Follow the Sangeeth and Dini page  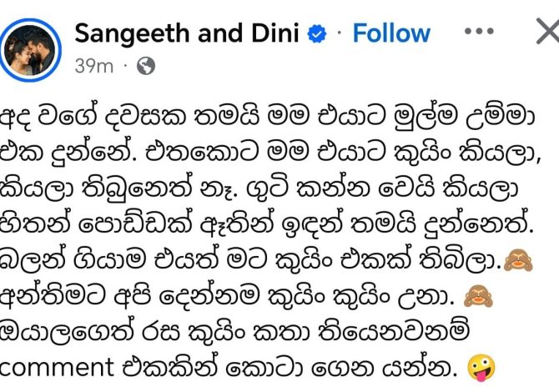(x=391, y=33)
